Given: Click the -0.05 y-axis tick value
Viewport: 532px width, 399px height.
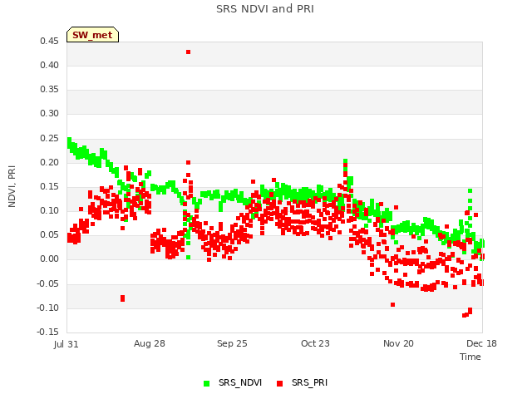Looking at the screenshot, I should (x=47, y=284).
